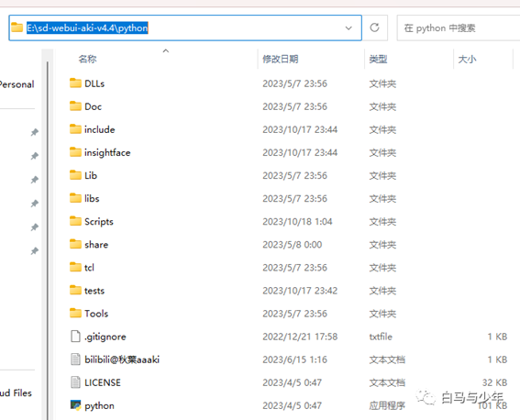
Task: Click the search box for python folder
Action: (x=459, y=28)
